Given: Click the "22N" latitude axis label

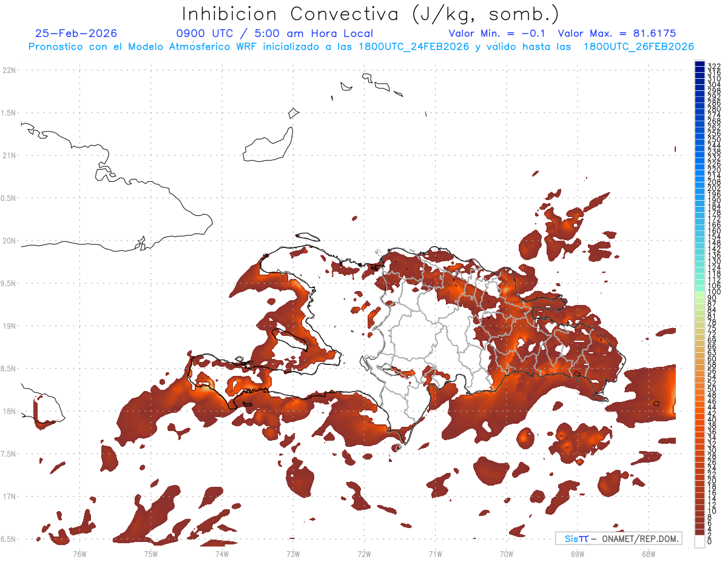Looking at the screenshot, I should tap(9, 70).
